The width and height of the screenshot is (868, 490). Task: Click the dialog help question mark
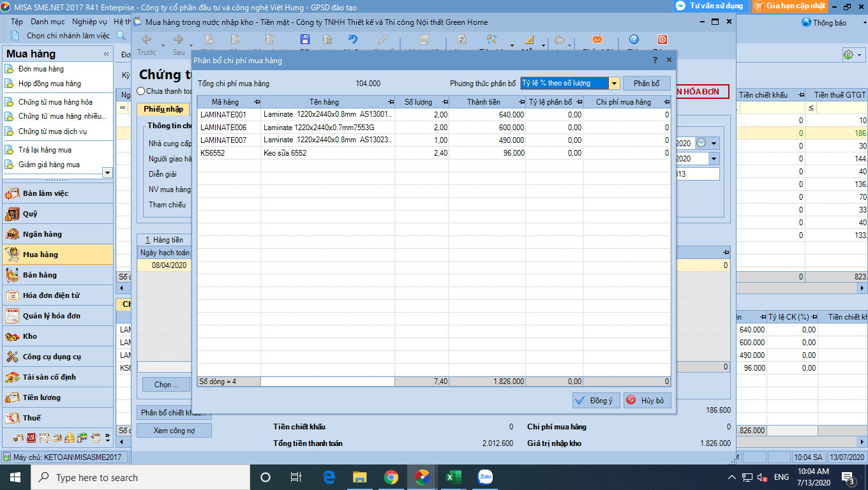655,60
